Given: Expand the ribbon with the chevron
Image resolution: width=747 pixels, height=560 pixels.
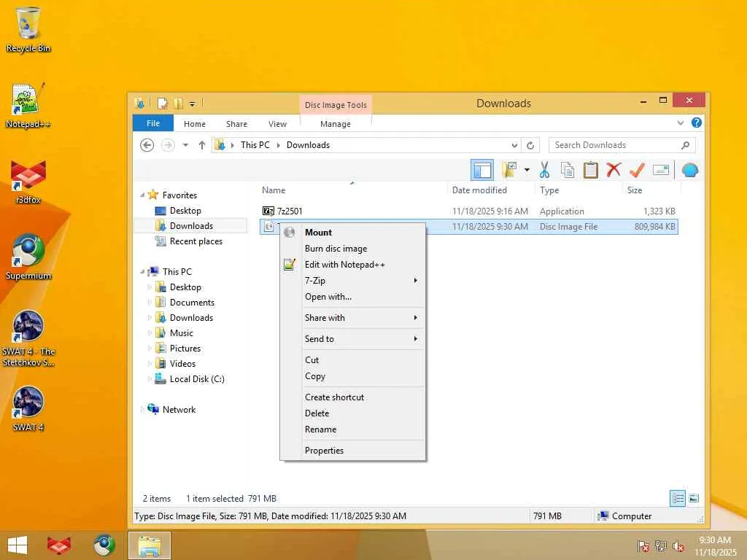Looking at the screenshot, I should point(681,122).
